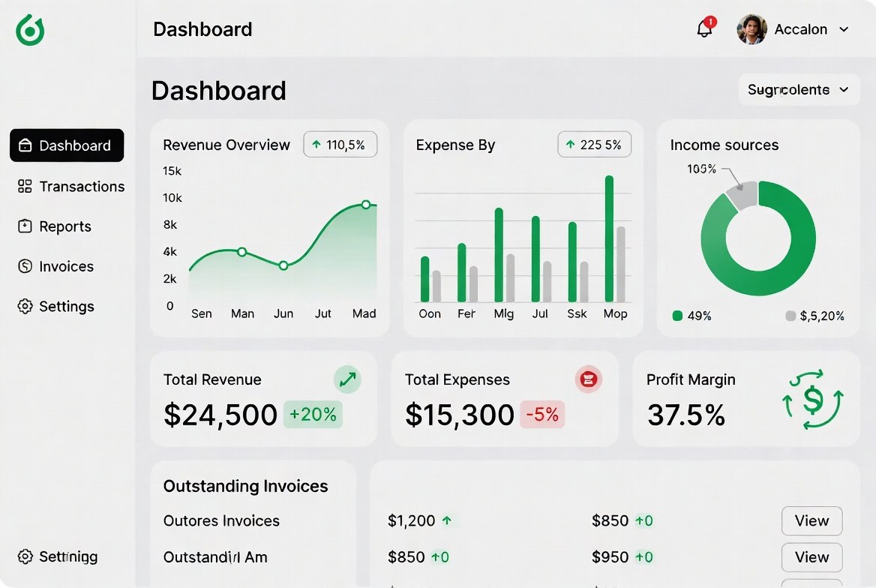
Task: Click the Income sources card title
Action: tap(724, 145)
